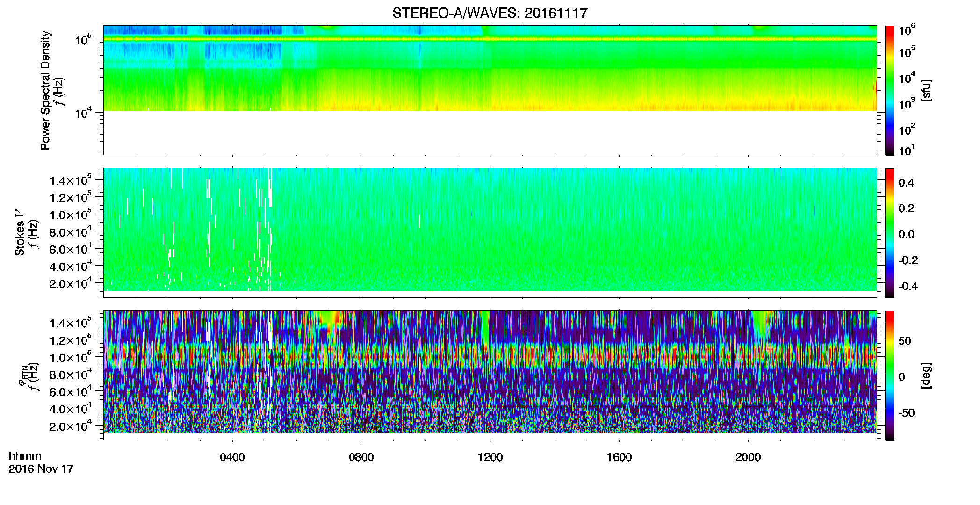This screenshot has width=980, height=505.
Task: Click the 10^6 label on sfu colorbar
Action: 907,31
